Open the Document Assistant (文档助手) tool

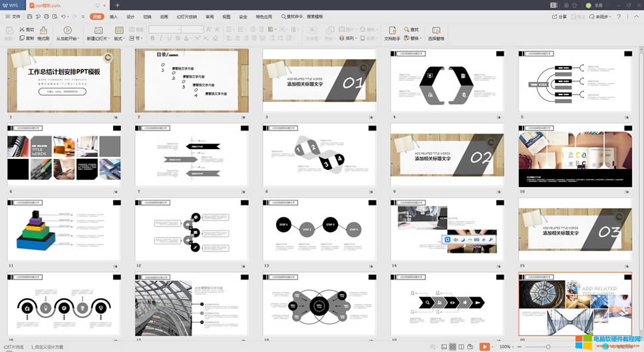click(392, 31)
